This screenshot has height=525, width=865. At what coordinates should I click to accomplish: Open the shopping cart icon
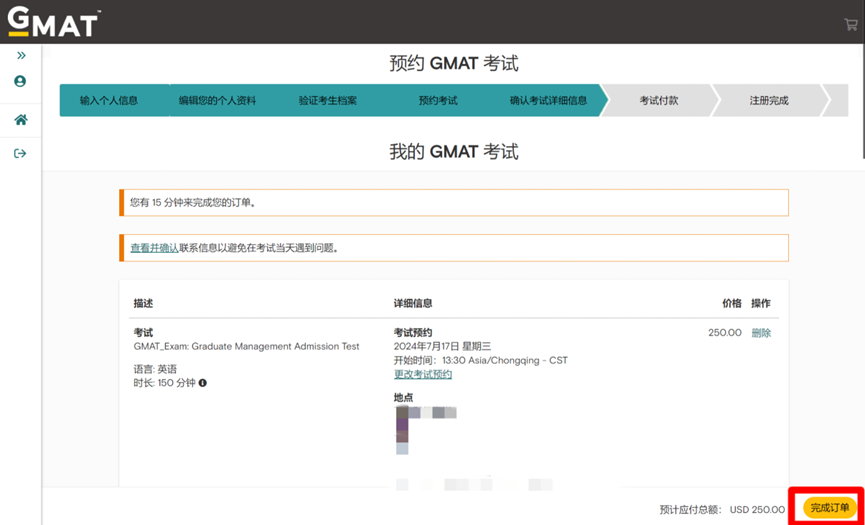(850, 24)
